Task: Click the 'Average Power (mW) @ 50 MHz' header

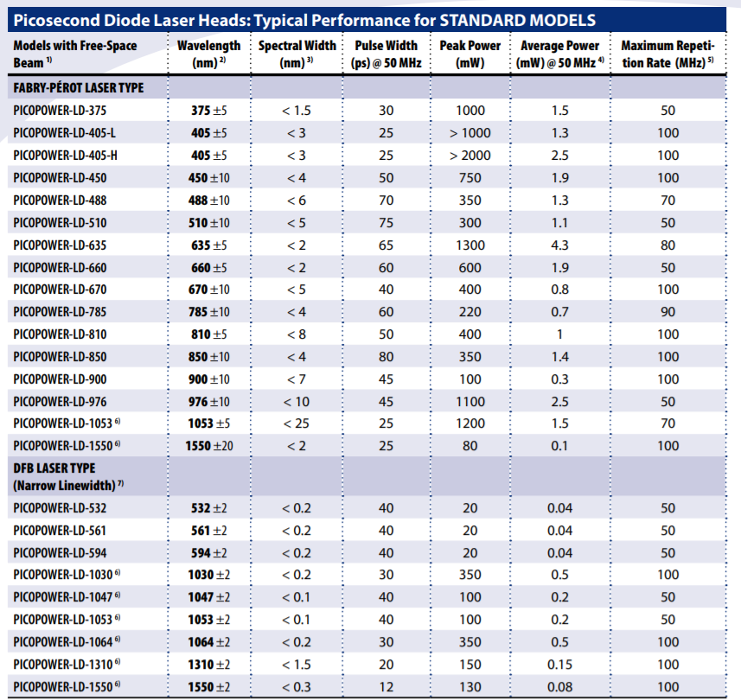Action: [x=560, y=54]
